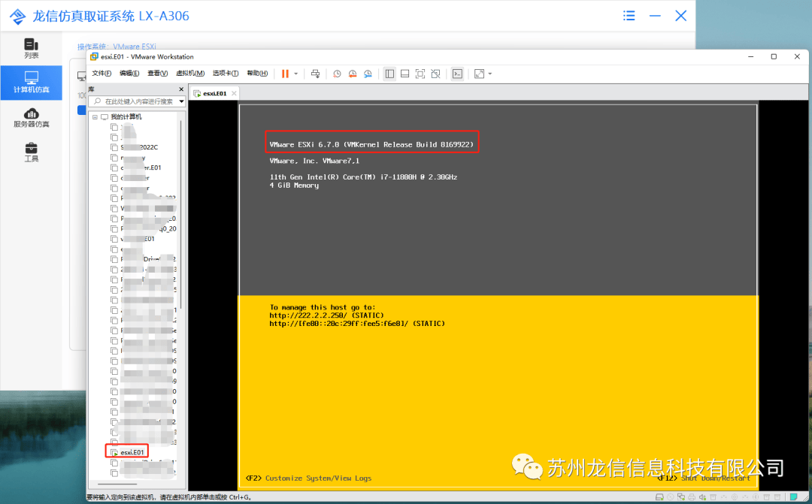Click the 11th Gen Intel Core CPU text
The image size is (812, 504).
click(363, 177)
